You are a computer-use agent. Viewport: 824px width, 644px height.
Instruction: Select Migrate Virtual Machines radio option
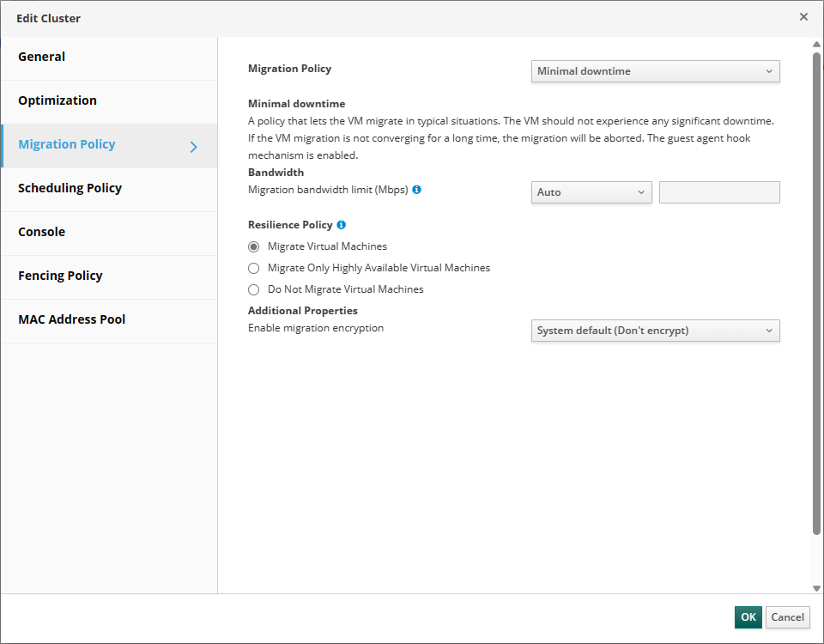point(254,246)
